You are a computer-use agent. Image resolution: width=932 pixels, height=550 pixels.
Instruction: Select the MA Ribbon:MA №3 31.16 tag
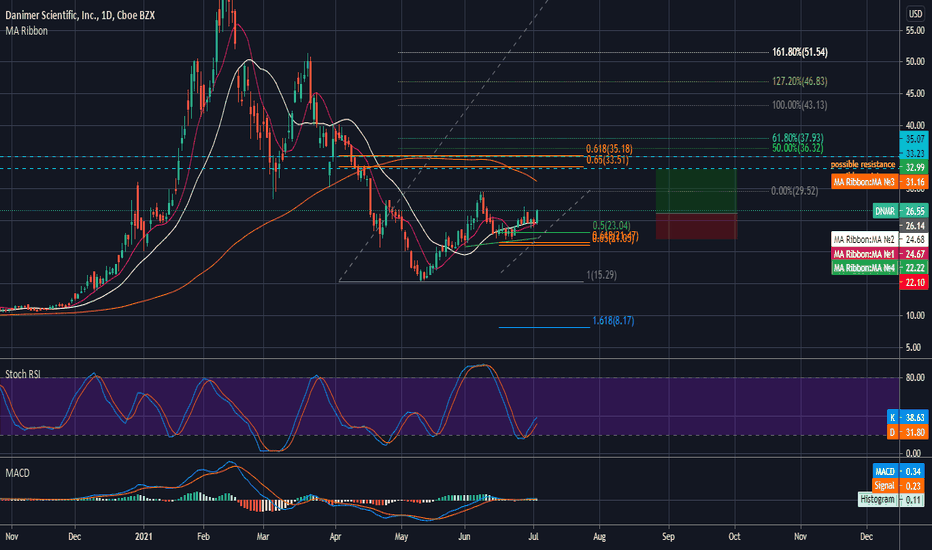coord(879,182)
